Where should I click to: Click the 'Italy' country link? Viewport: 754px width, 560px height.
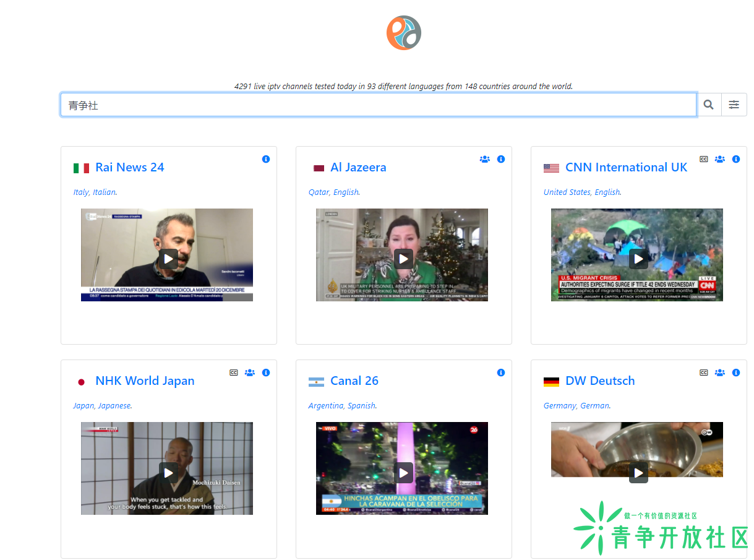point(80,192)
